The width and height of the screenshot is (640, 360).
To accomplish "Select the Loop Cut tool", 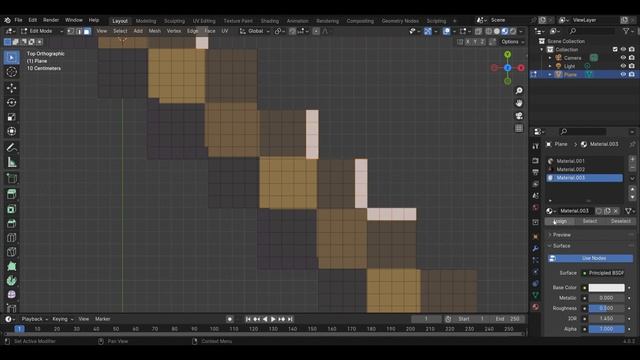I will (x=11, y=238).
